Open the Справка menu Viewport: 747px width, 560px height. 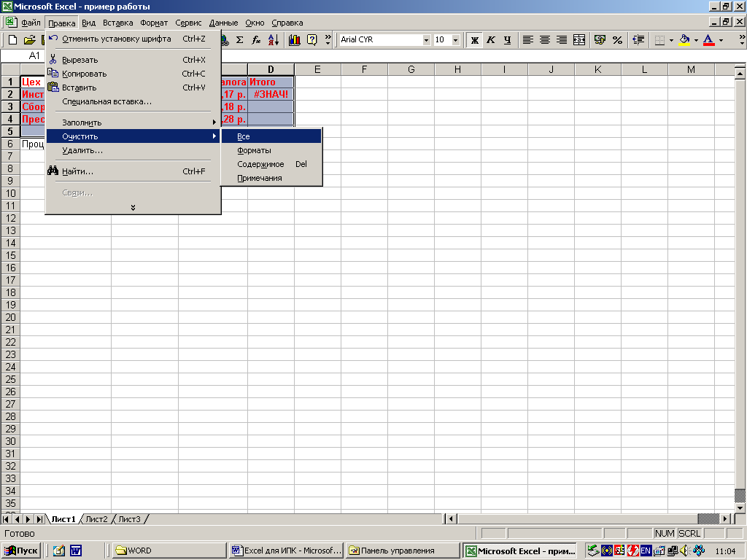click(287, 23)
